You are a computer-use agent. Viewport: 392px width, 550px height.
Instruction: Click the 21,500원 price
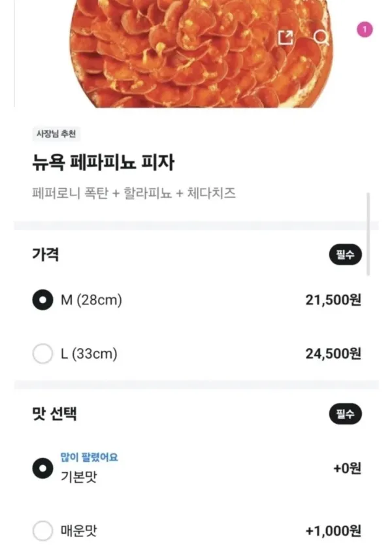tap(333, 300)
